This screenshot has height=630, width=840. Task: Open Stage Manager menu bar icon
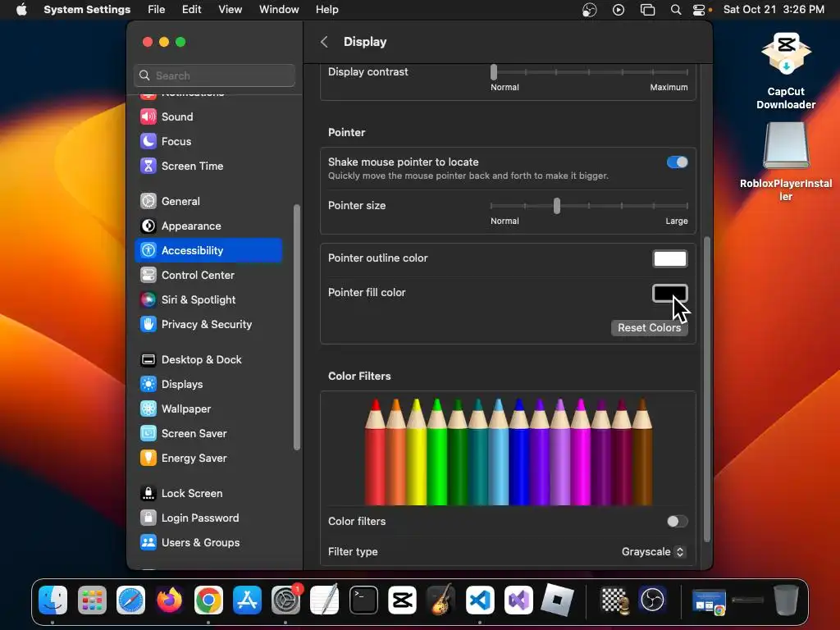point(648,10)
